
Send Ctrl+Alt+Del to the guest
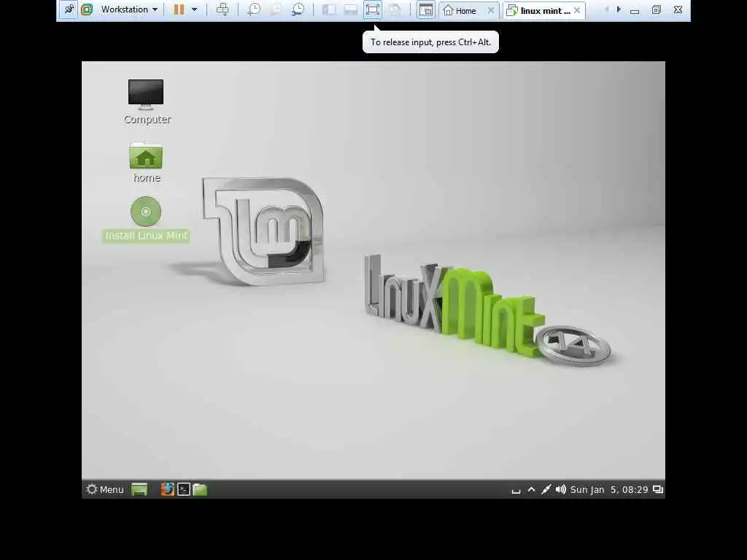pyautogui.click(x=222, y=9)
